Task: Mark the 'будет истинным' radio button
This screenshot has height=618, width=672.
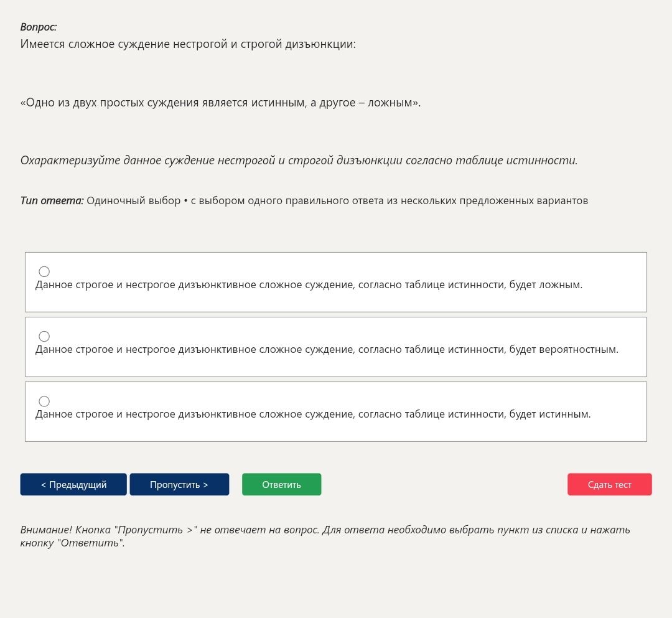Action: pos(44,401)
